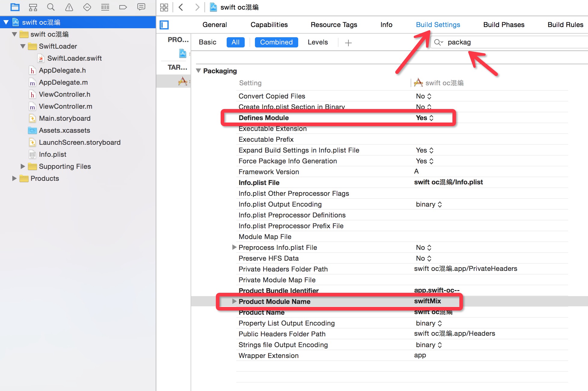
Task: Open Create Info.plist Section in Binary popup
Action: point(424,107)
